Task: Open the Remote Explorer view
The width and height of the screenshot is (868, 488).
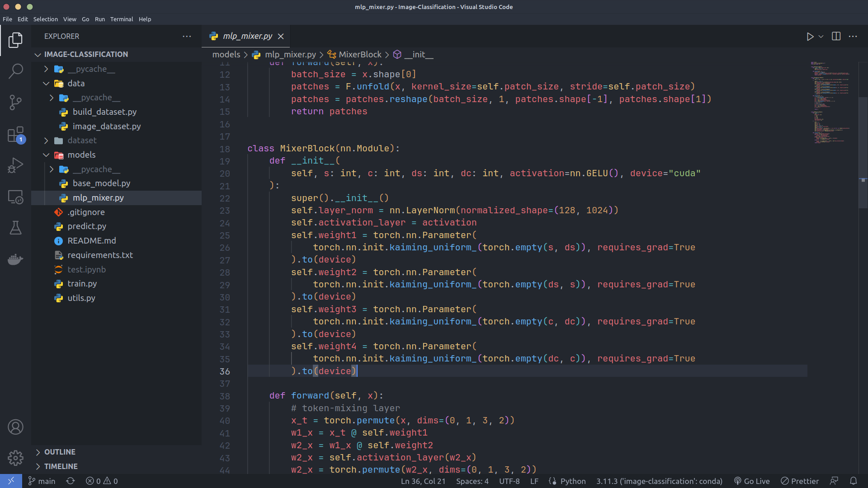Action: point(15,197)
